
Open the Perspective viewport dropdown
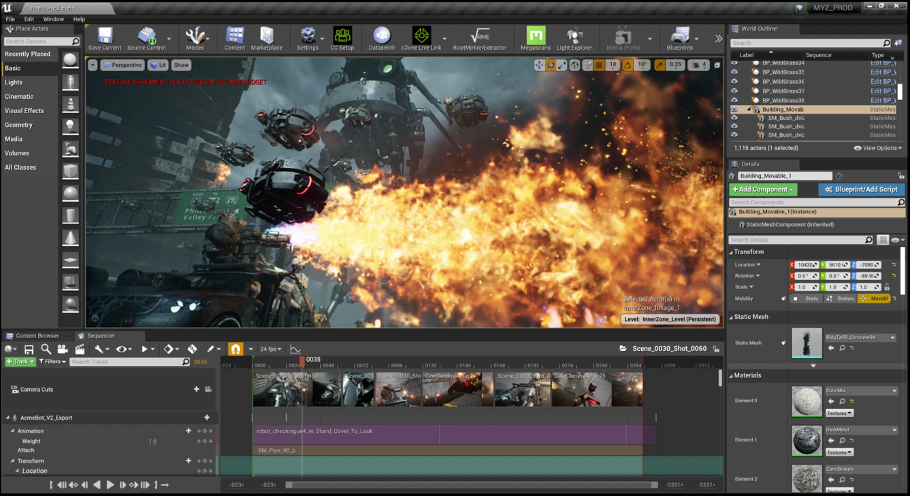[x=124, y=65]
